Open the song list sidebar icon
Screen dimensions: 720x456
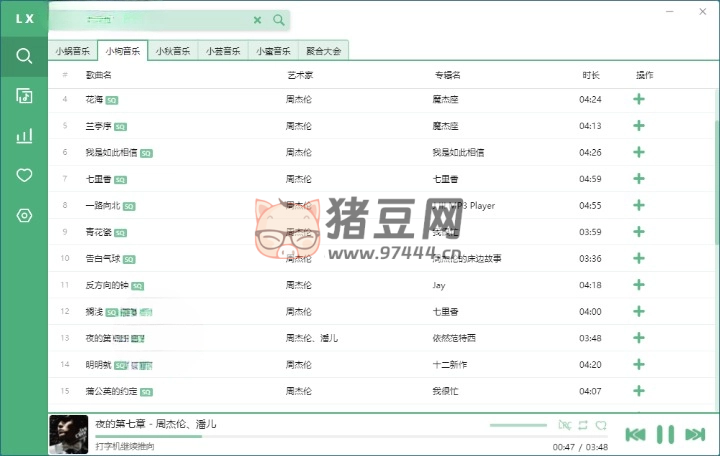pos(24,96)
